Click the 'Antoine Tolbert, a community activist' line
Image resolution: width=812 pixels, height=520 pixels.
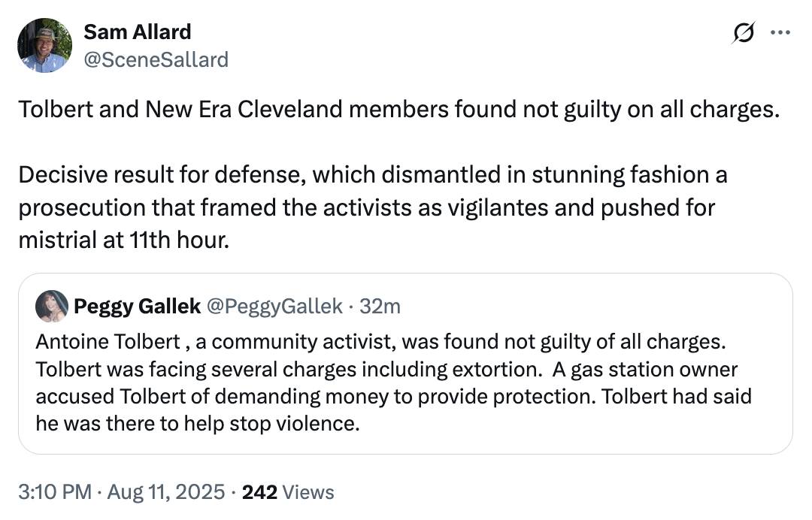(x=380, y=341)
